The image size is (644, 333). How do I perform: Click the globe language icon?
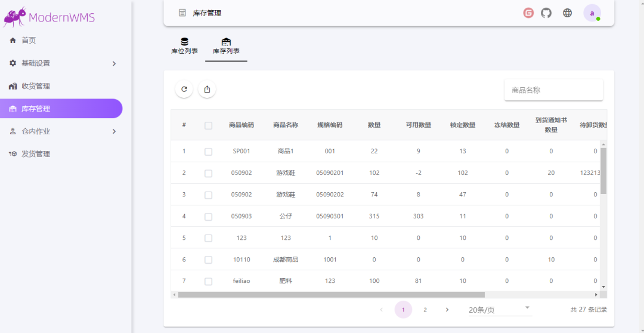click(x=567, y=13)
